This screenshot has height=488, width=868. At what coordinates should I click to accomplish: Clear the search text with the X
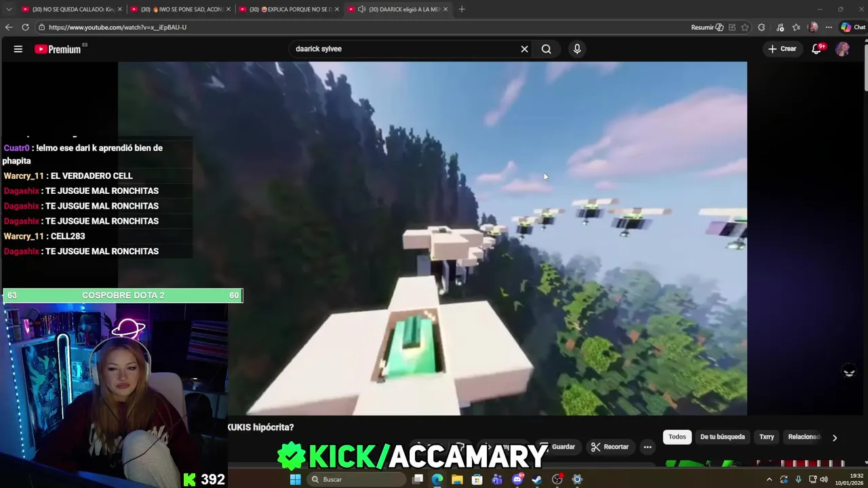tap(524, 49)
